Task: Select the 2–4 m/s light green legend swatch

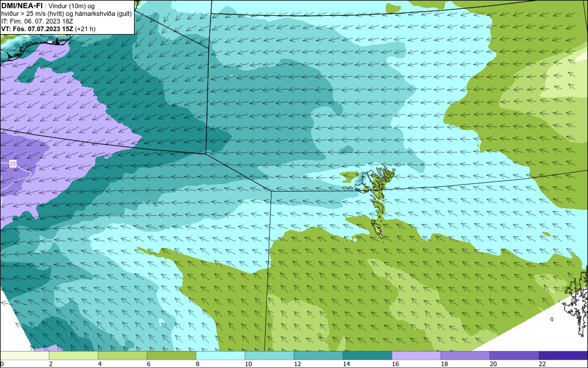Action: click(73, 356)
